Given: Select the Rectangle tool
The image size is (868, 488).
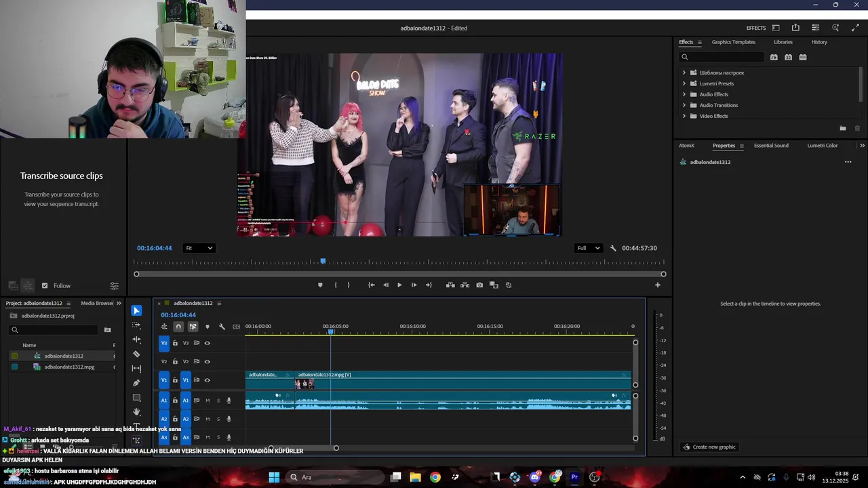Looking at the screenshot, I should point(136,397).
